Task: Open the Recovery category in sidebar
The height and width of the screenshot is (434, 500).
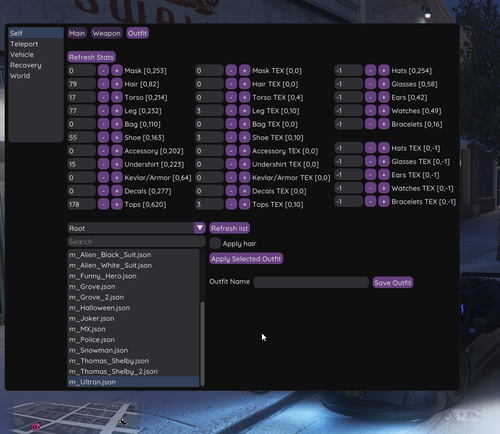Action: 36,65
